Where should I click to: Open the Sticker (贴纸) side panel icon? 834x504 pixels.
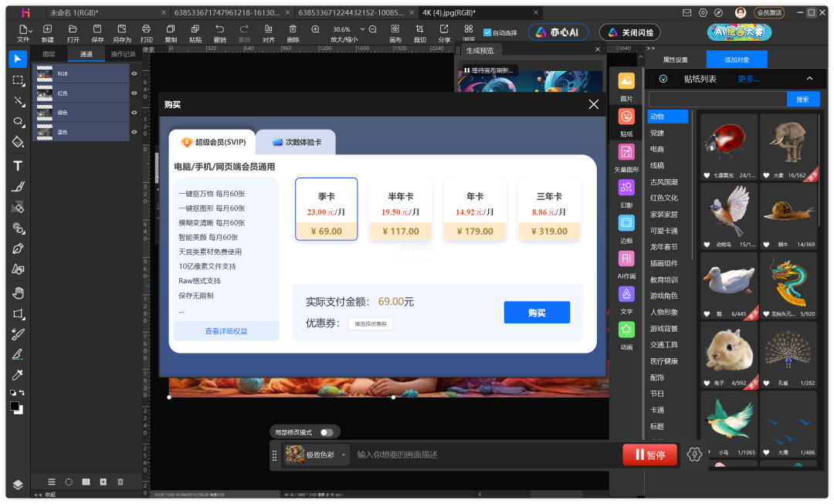(x=626, y=120)
